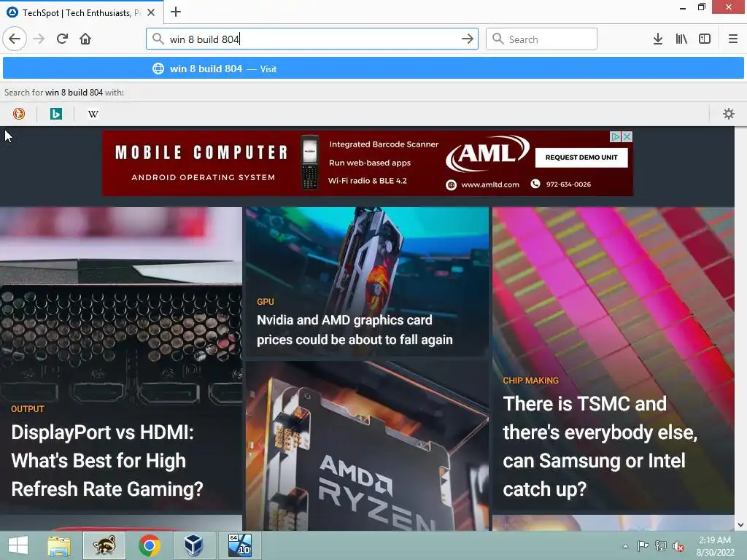Screen dimensions: 747x560
Task: Click the AdChoices icon on ad
Action: 616,136
